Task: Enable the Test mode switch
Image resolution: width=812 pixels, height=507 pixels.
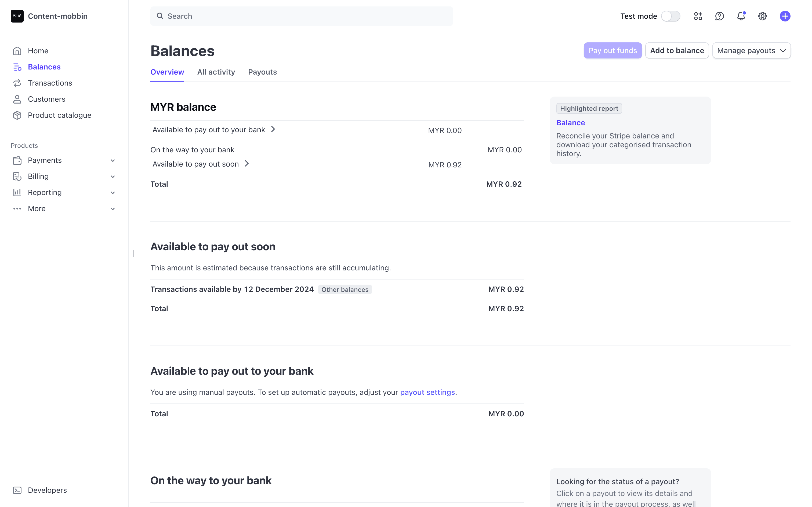Action: pyautogui.click(x=670, y=16)
